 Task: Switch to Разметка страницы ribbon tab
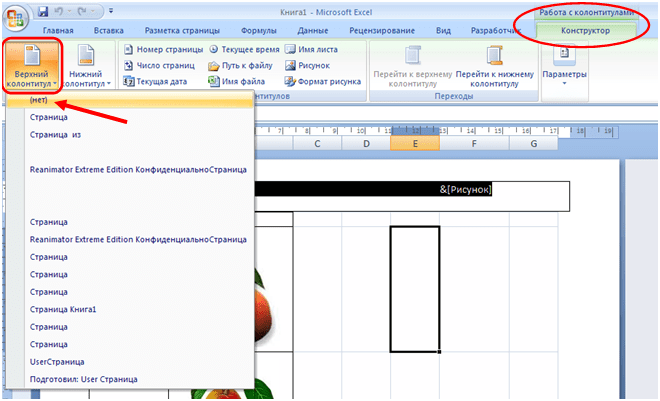tap(182, 30)
